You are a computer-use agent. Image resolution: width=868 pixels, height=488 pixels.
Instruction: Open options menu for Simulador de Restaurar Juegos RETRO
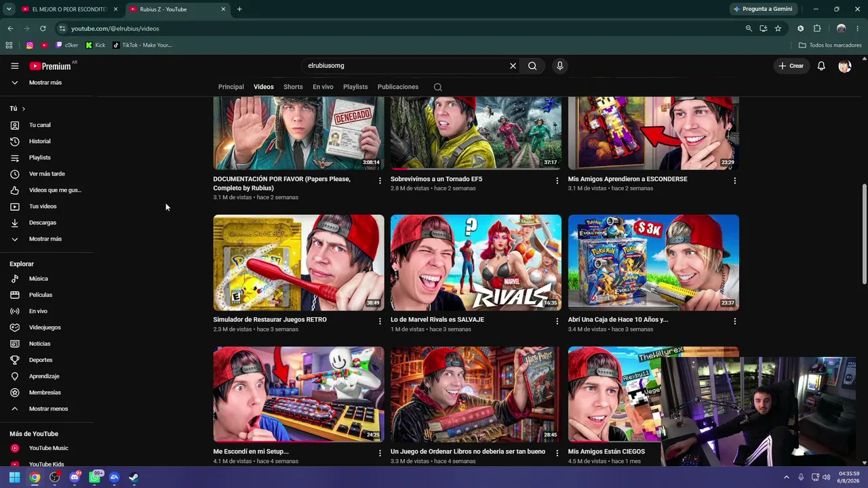pyautogui.click(x=380, y=321)
